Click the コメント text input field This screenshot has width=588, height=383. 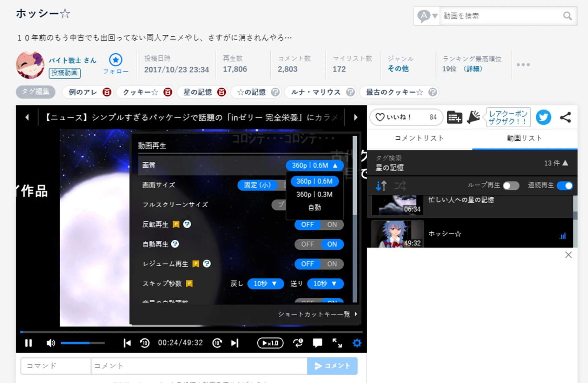(x=199, y=366)
